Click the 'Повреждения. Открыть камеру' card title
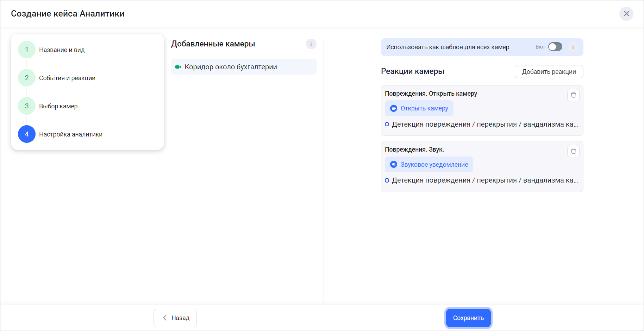 (431, 94)
